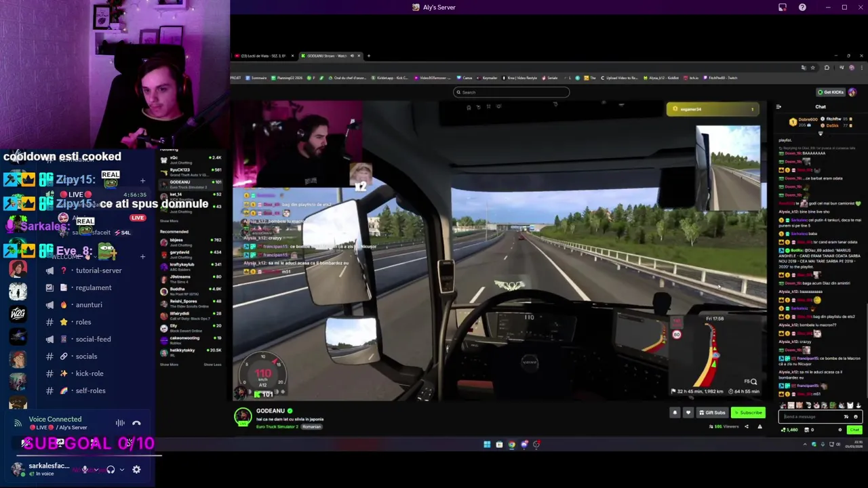
Task: Click the Get KICKs button
Action: [x=831, y=92]
